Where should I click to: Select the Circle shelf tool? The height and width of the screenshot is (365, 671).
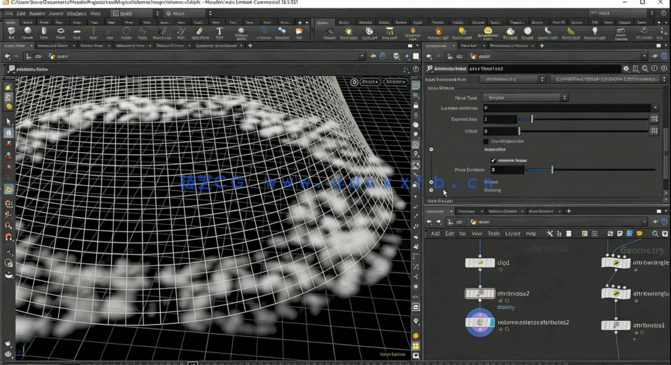[126, 33]
